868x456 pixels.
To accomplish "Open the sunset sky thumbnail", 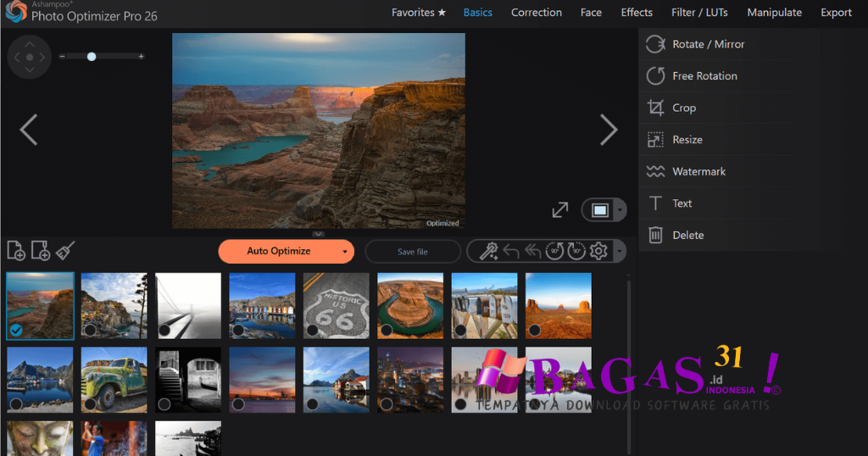I will click(263, 380).
